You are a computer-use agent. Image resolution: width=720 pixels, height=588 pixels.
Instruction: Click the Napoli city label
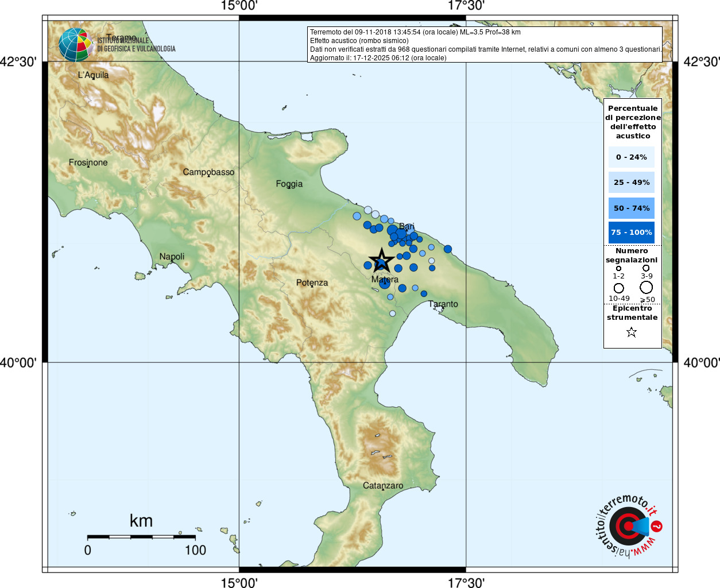(172, 257)
